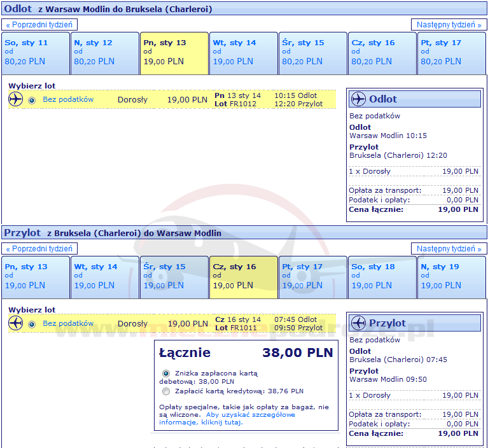The width and height of the screenshot is (488, 448).
Task: Click airplane icon in Przylot summary header
Action: (x=358, y=323)
